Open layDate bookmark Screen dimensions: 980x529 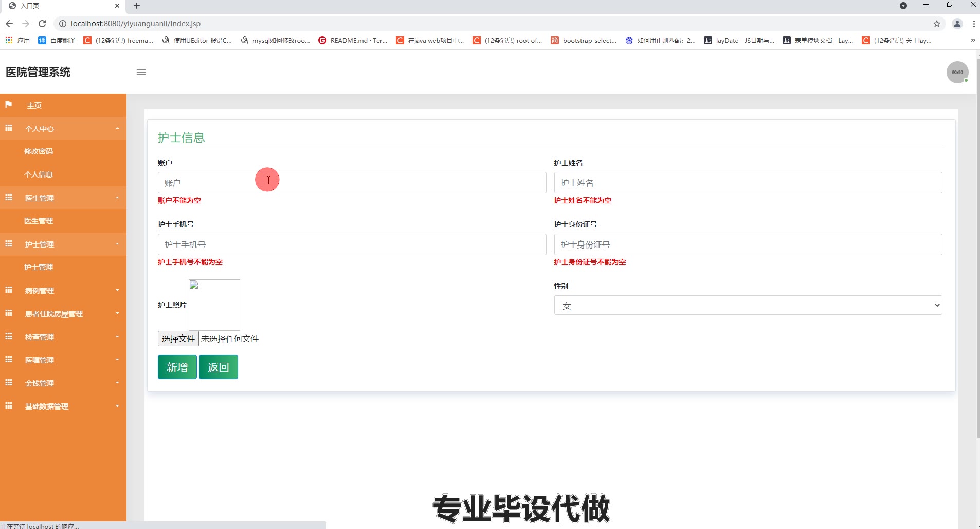point(739,40)
